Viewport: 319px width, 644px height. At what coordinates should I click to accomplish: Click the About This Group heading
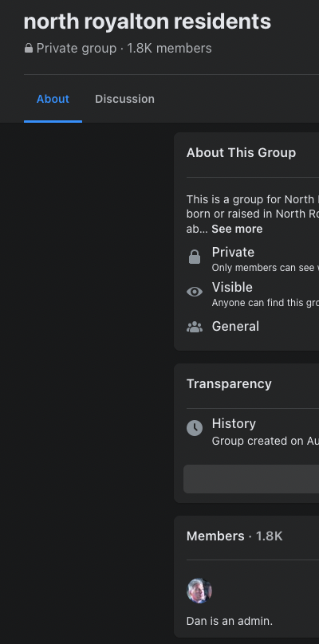click(x=241, y=153)
